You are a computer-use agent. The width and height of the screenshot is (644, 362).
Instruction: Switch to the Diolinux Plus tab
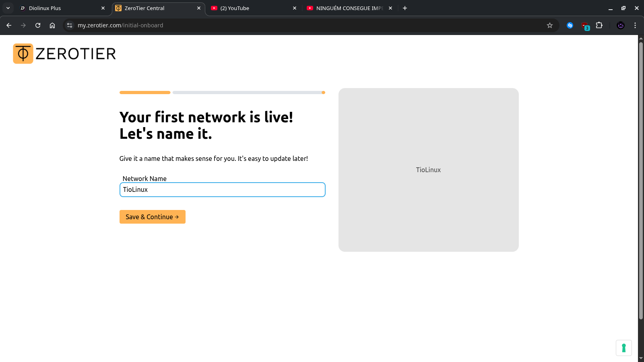point(60,8)
